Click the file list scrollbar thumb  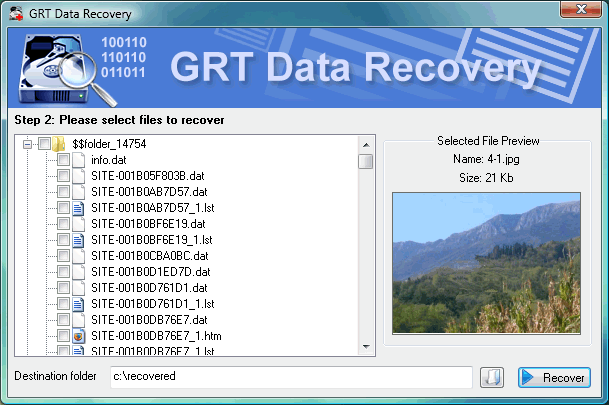coord(366,161)
